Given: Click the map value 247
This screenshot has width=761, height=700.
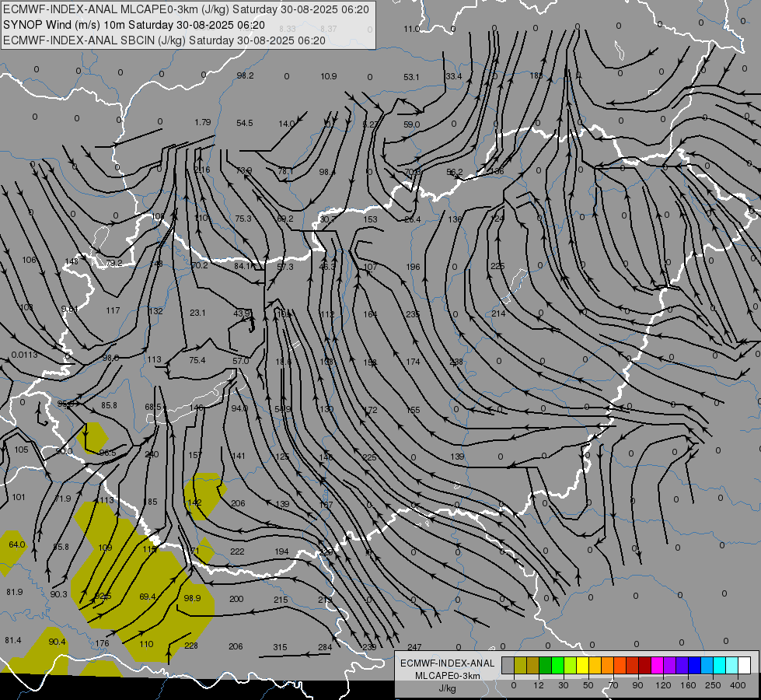Looking at the screenshot, I should (414, 647).
